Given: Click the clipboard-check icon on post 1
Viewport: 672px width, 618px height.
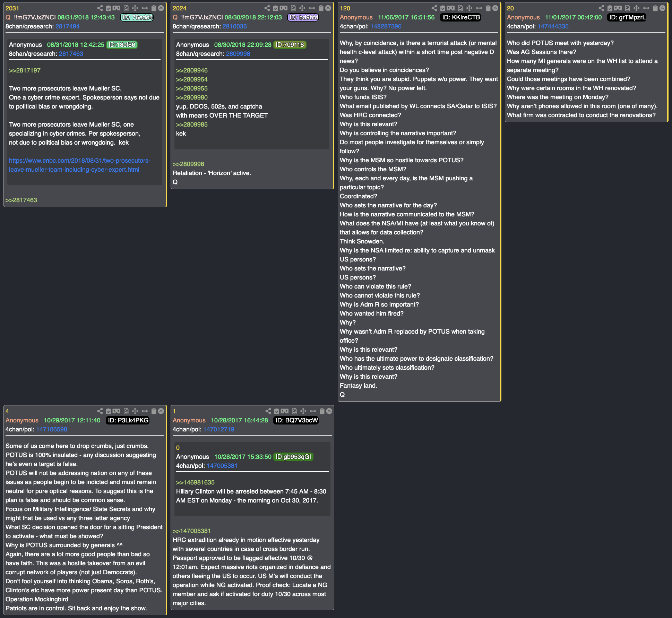Looking at the screenshot, I should (x=277, y=411).
